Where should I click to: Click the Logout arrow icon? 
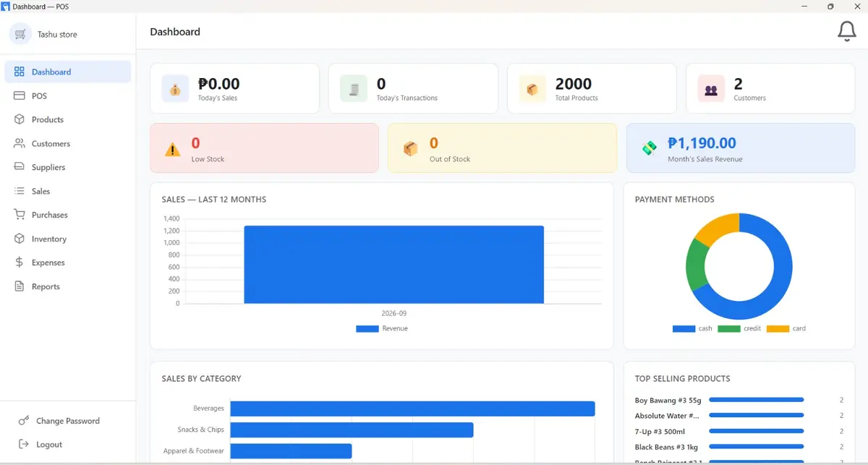click(x=24, y=444)
